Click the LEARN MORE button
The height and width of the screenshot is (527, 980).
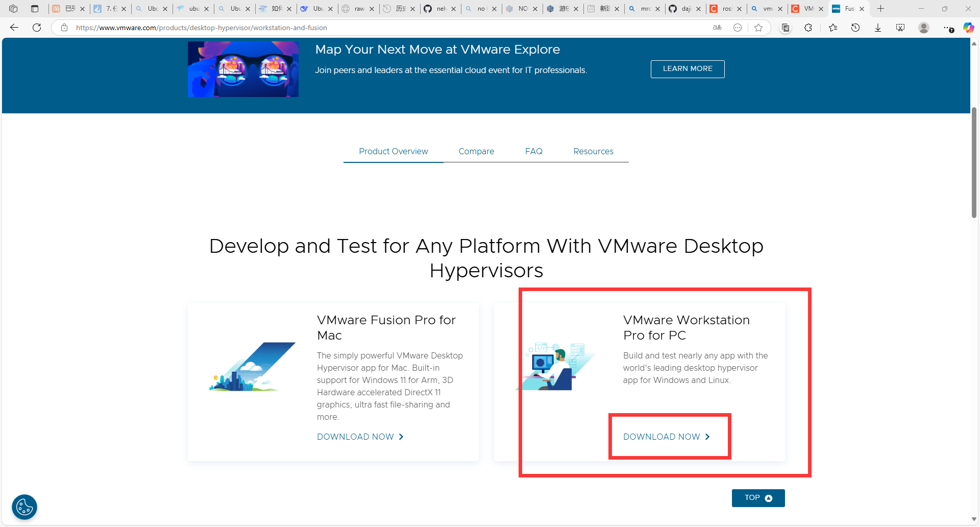[x=687, y=68]
